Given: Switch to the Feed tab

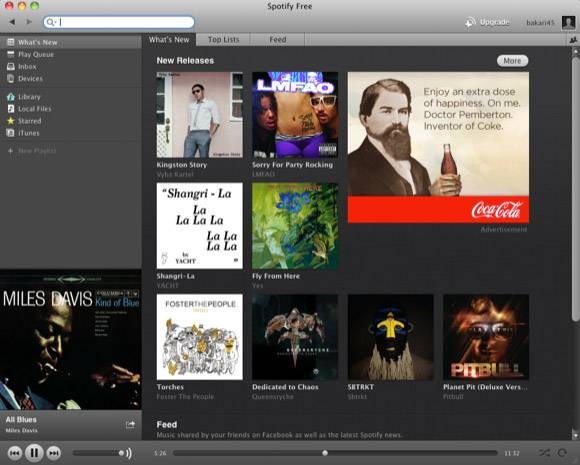Looking at the screenshot, I should tap(278, 40).
